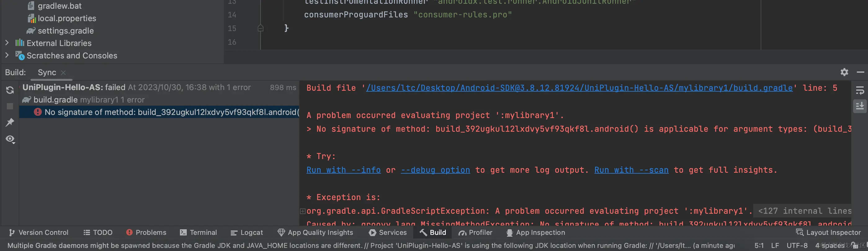Click the UTF-8 encoding status indicator
Screen dimensions: 868x251
[797, 245]
